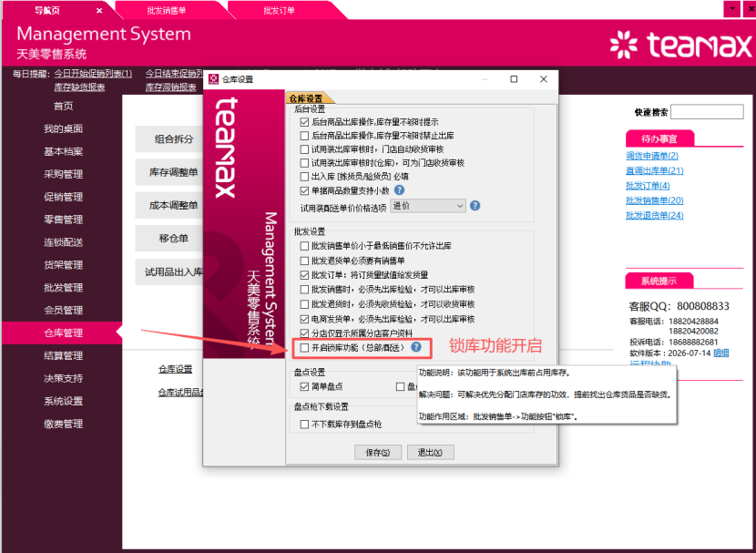Open the 批发销售单(20) to-do link
The height and width of the screenshot is (553, 756).
pos(654,200)
